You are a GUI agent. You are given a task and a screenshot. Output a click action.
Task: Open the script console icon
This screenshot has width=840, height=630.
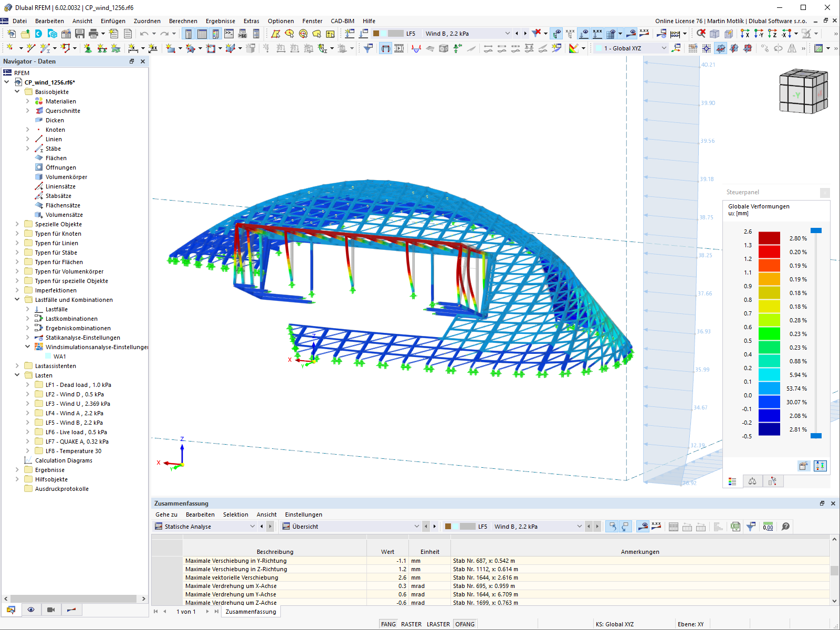click(229, 34)
